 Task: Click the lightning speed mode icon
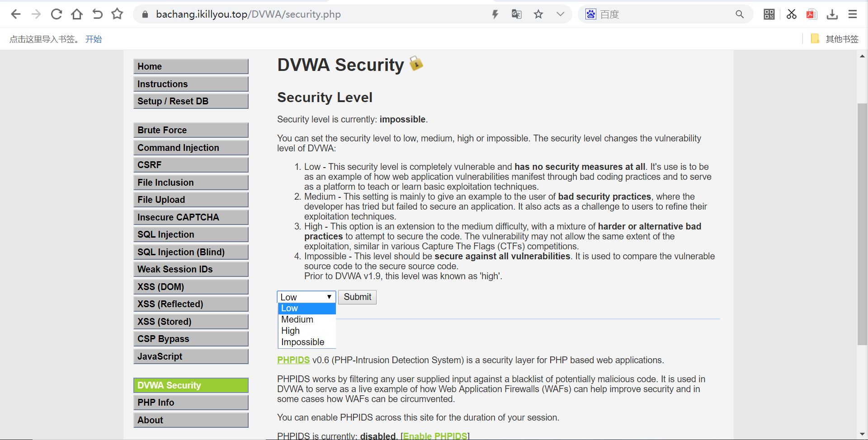coord(495,14)
